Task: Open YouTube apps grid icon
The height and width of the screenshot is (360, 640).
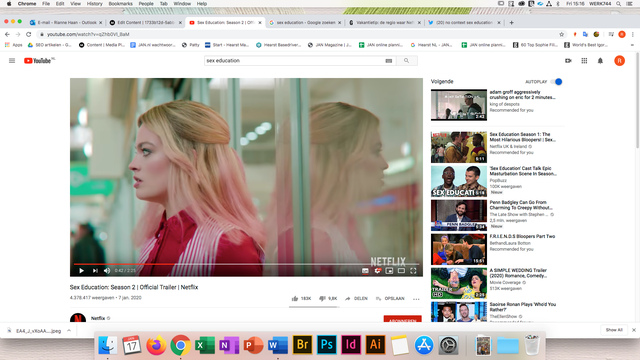Action: click(x=584, y=60)
